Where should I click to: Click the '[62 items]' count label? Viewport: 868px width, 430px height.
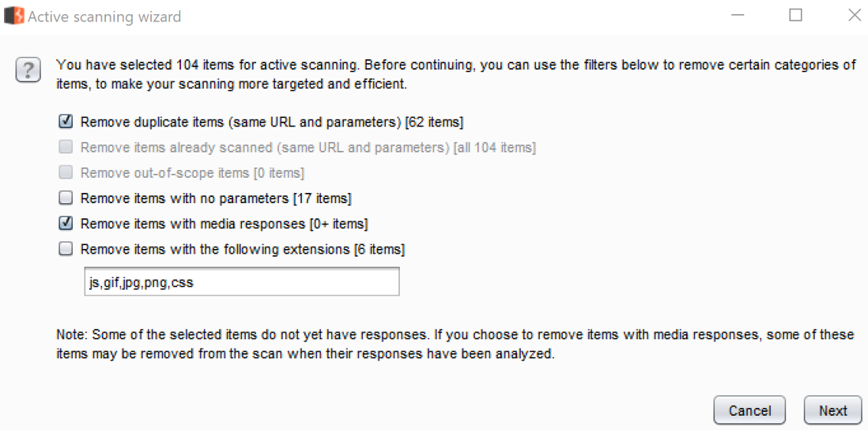(433, 123)
